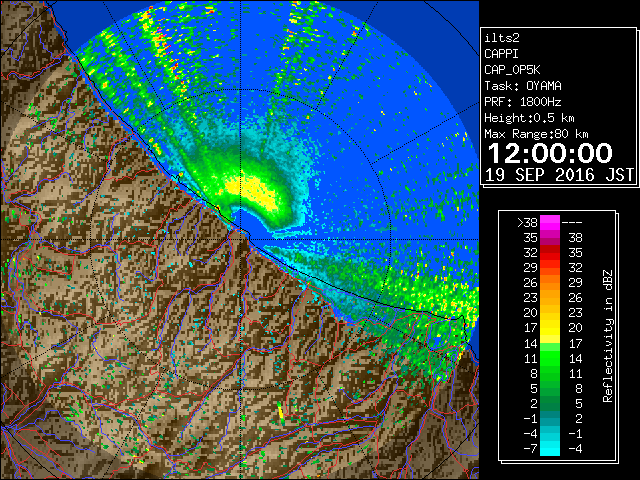Click the 'Max Range:80 km' line
Screen dimensions: 640x480
(x=536, y=134)
